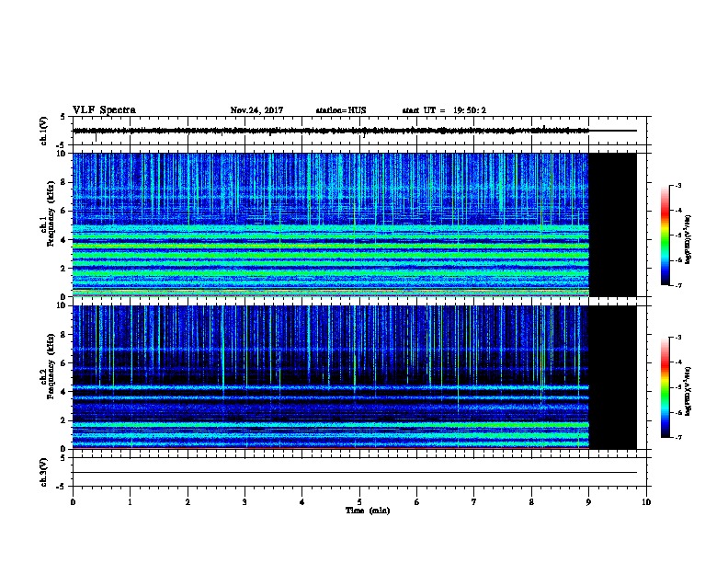This screenshot has height=563, width=728.
Task: Click the ch.1 'Frequency (kHz)' axis label
Action: [x=51, y=213]
